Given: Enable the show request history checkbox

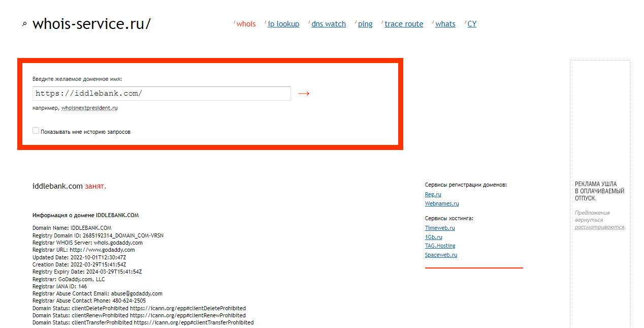Looking at the screenshot, I should (36, 131).
